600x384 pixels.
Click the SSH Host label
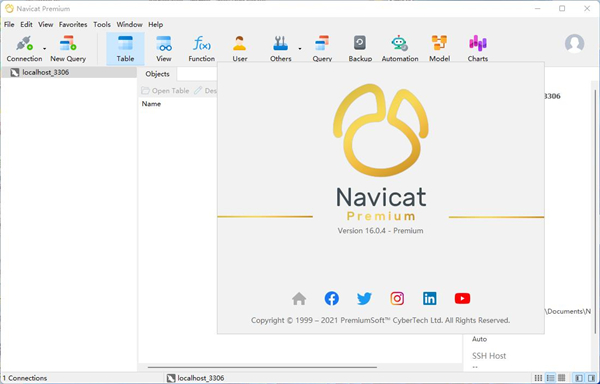[x=489, y=356]
